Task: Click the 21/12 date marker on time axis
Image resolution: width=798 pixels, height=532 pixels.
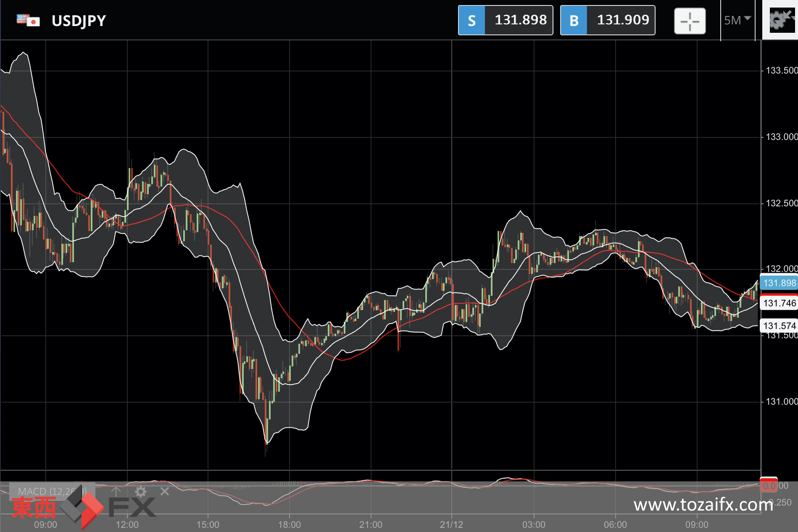Action: [451, 524]
